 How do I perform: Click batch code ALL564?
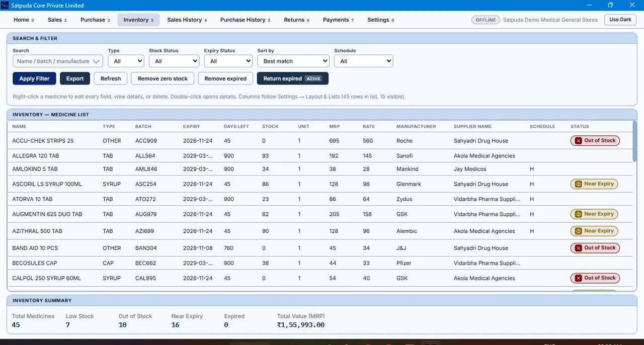click(x=145, y=156)
